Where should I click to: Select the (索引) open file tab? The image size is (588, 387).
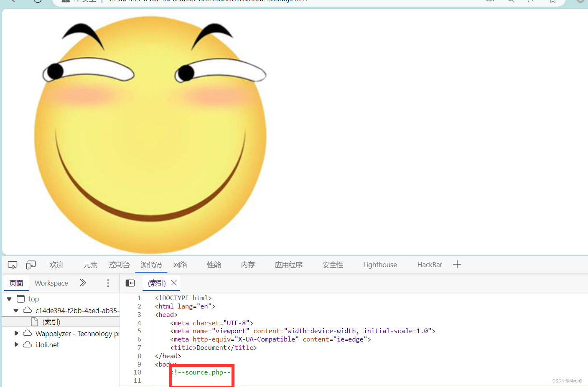(157, 283)
